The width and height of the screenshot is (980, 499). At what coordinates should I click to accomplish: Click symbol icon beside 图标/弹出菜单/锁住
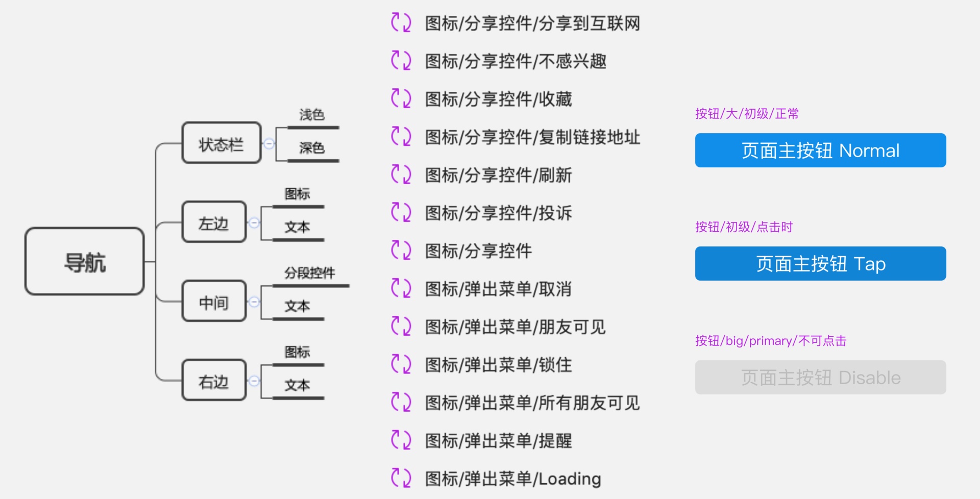401,364
